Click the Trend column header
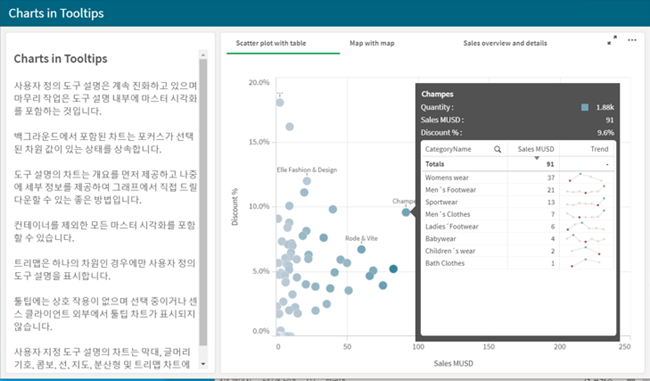 pyautogui.click(x=599, y=149)
